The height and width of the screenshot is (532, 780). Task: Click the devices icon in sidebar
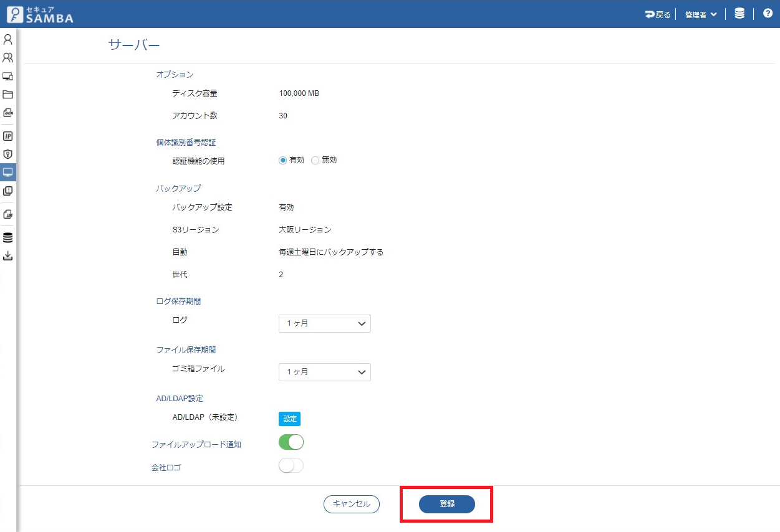(7, 77)
